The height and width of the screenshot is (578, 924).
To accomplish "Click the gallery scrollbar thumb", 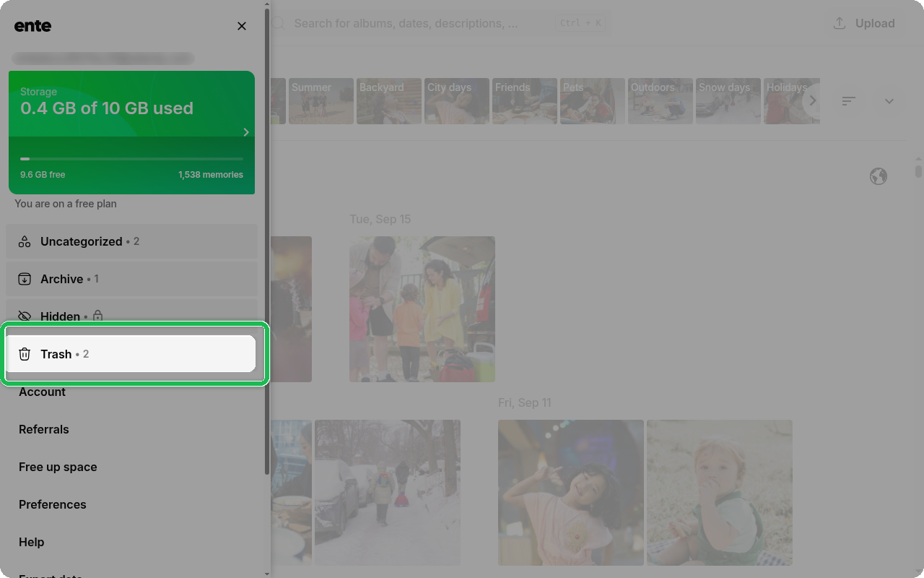I will pos(918,171).
